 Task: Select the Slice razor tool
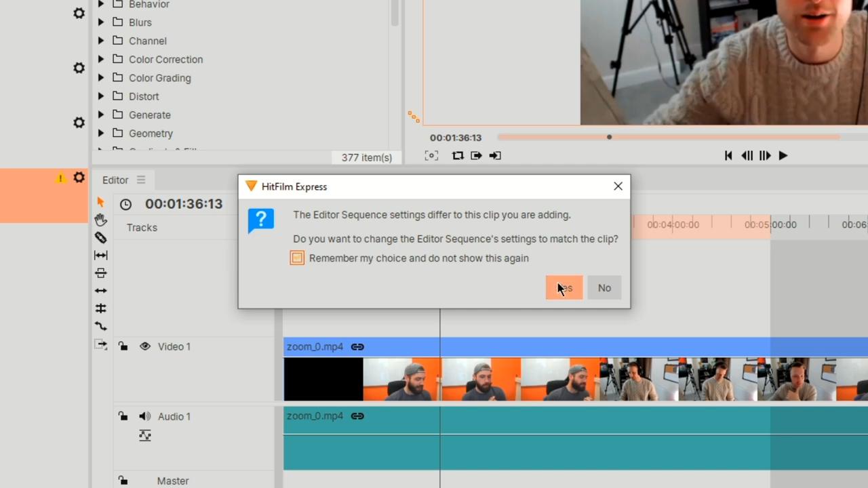100,237
